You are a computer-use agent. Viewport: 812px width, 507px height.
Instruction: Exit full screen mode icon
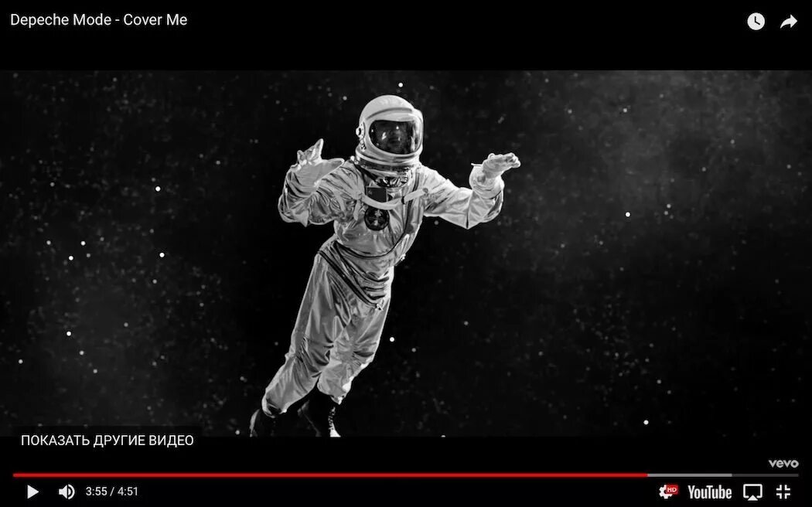(783, 492)
